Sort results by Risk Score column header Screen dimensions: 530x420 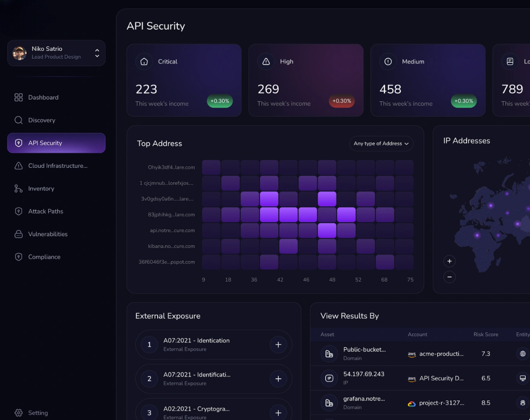point(486,334)
